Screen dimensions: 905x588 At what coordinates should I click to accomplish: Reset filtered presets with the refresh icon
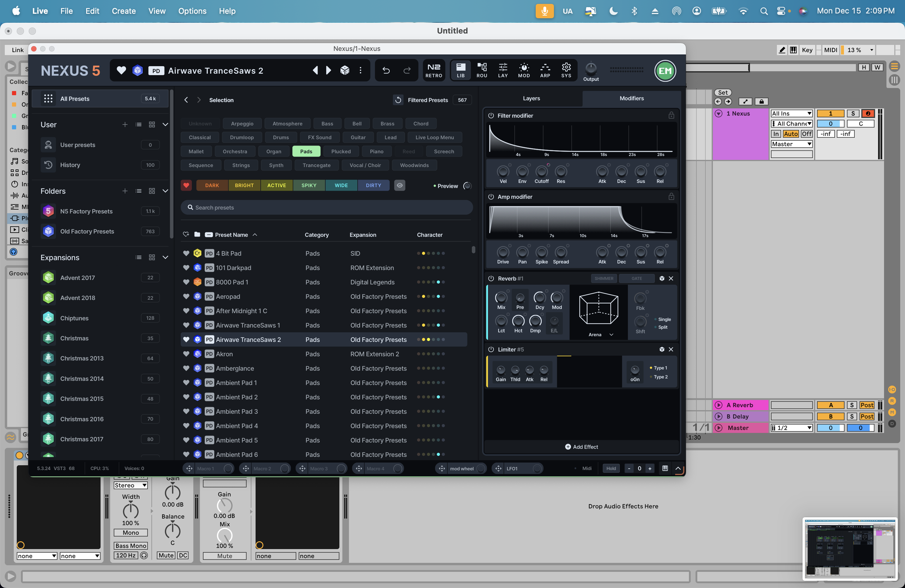pos(398,100)
